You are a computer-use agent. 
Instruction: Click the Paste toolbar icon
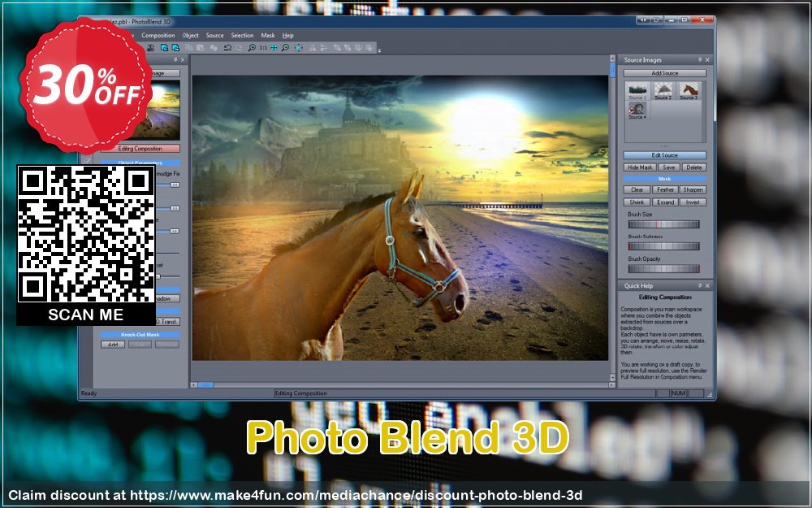pyautogui.click(x=201, y=48)
